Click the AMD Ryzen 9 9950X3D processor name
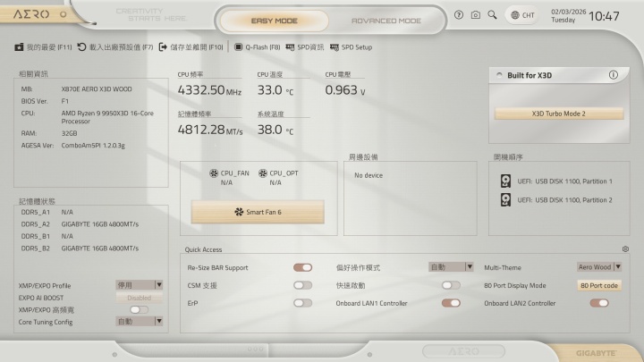This screenshot has height=362, width=644. tap(107, 117)
